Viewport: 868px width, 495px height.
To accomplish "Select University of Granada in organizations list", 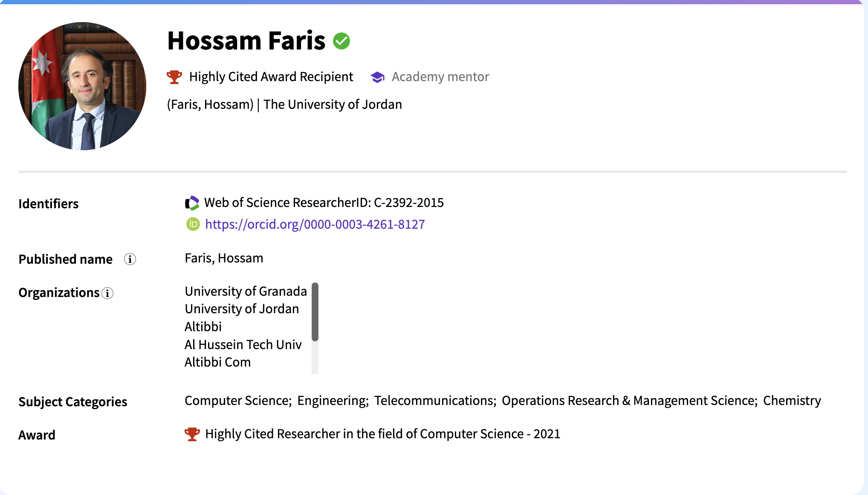I will (x=246, y=291).
